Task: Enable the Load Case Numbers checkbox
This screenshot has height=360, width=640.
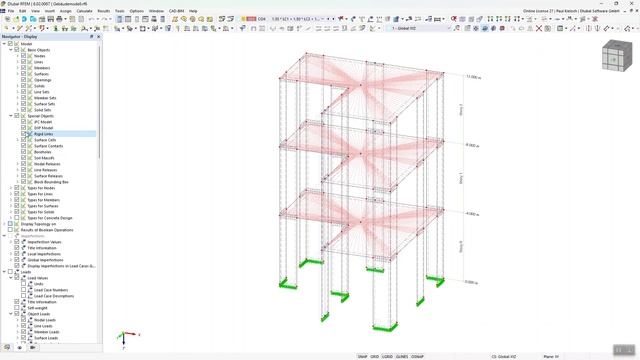Action: click(23, 290)
